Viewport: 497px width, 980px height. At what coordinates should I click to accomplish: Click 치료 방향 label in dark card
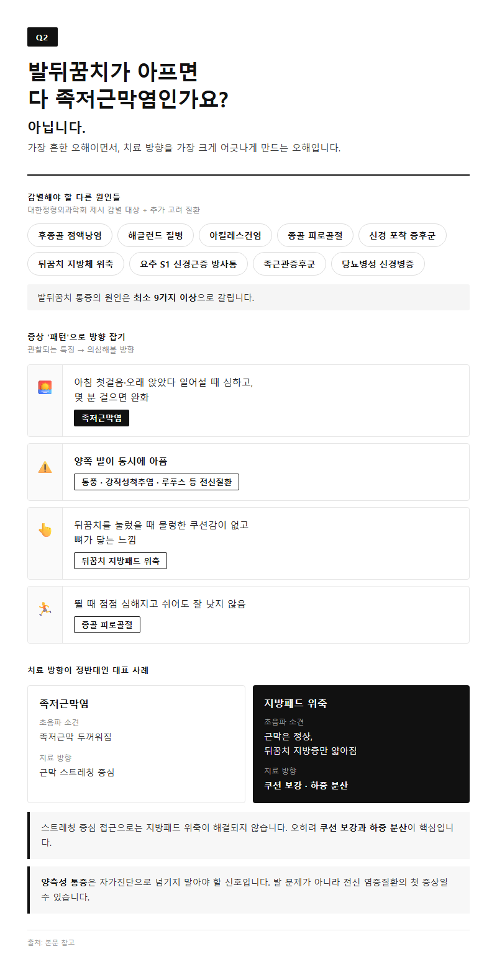click(x=280, y=771)
